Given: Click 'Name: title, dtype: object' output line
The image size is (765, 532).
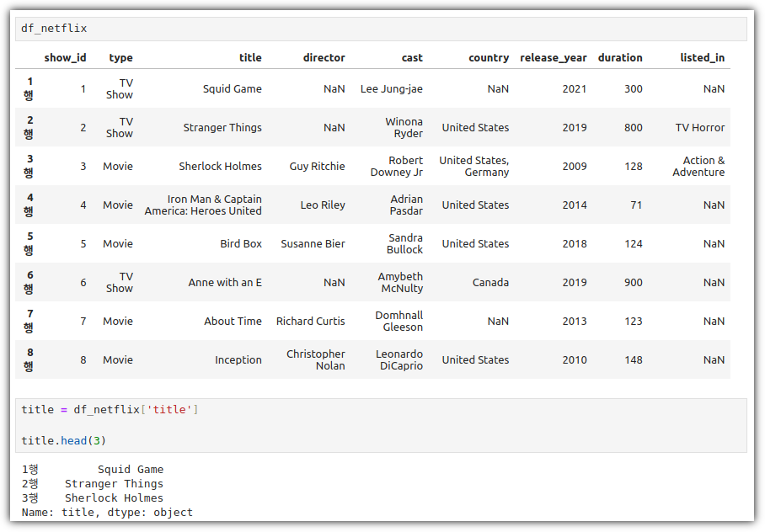Looking at the screenshot, I should coord(107,513).
